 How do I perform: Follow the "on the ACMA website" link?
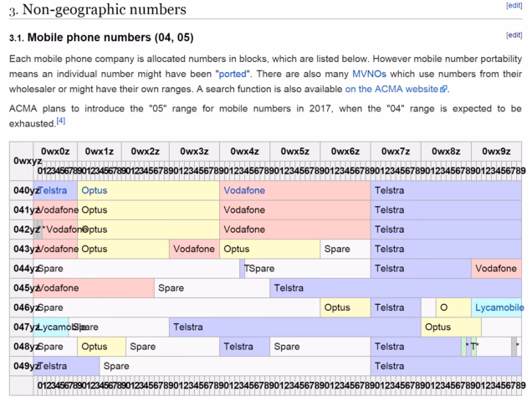391,89
